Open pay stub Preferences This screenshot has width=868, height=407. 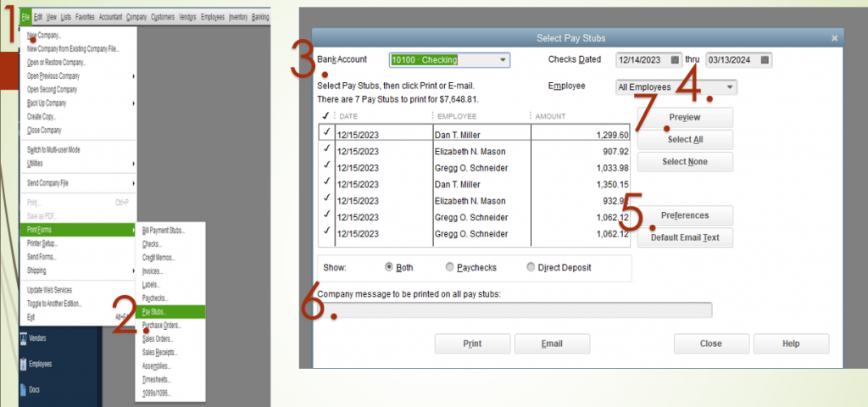coord(685,215)
